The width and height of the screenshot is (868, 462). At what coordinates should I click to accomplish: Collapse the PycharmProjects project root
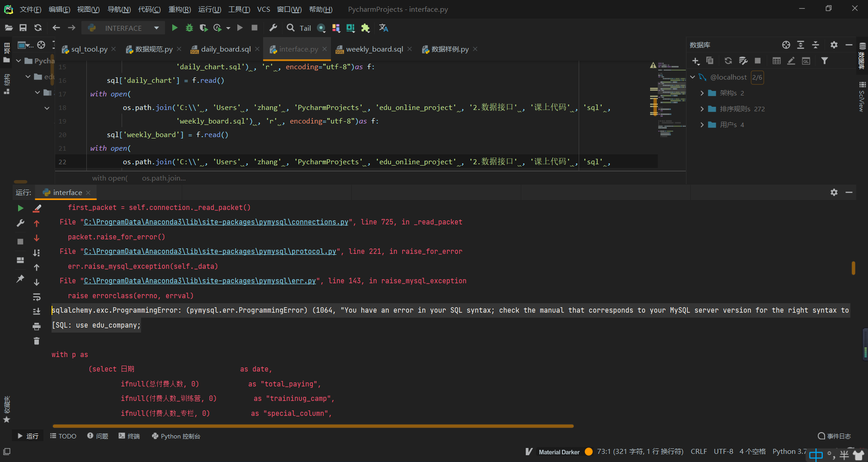click(x=19, y=61)
